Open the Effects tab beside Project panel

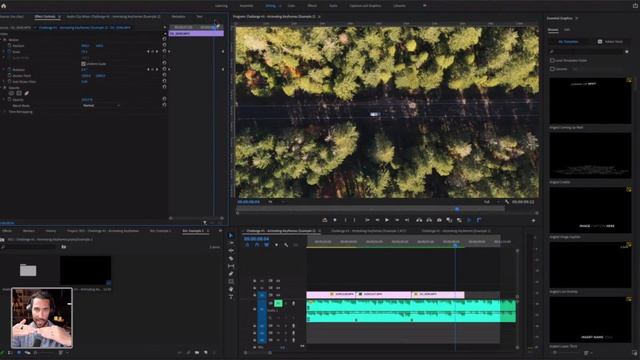click(7, 231)
